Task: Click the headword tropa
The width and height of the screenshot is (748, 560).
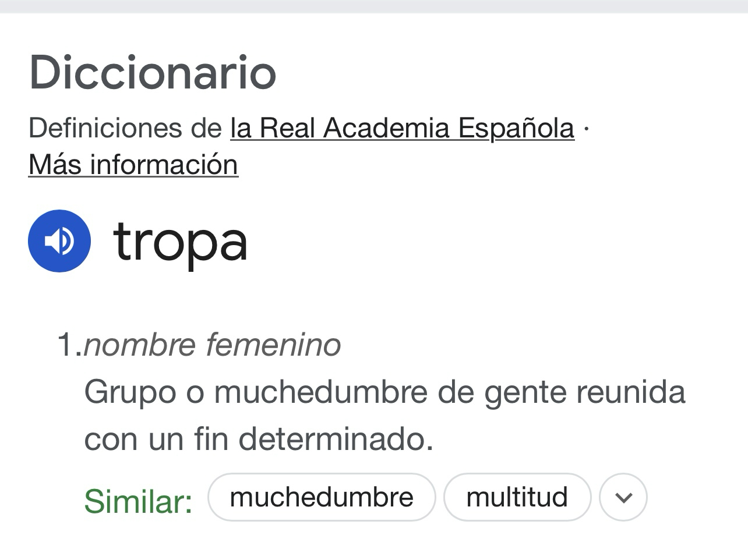Action: click(181, 241)
